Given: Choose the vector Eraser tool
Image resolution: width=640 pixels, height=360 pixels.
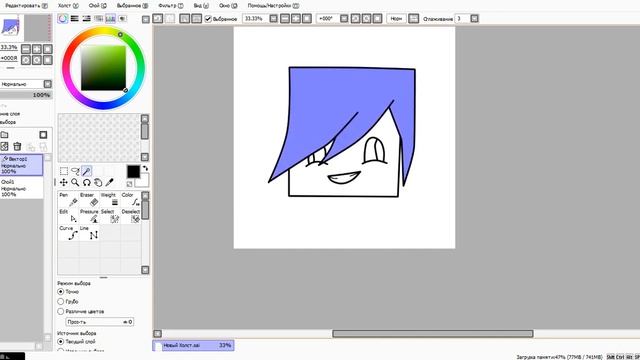Looking at the screenshot, I should click(89, 200).
